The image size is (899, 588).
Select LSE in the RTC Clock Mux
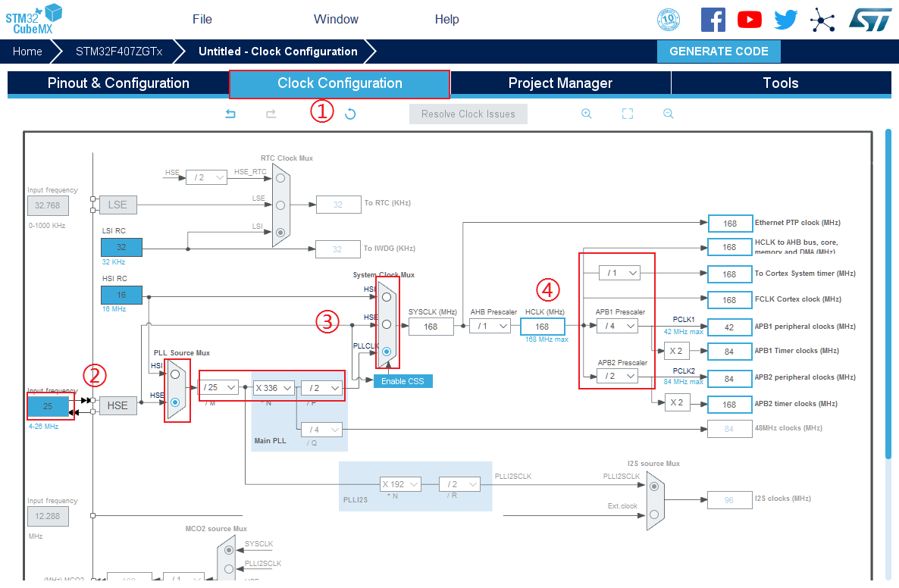(x=280, y=205)
